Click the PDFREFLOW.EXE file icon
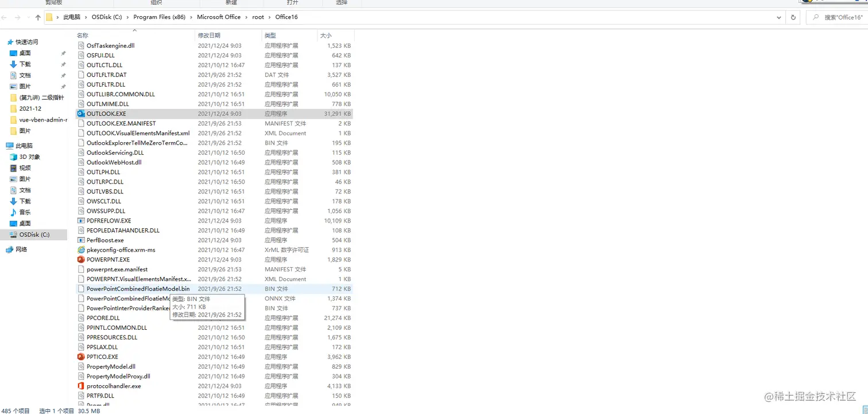This screenshot has width=868, height=414. pyautogui.click(x=81, y=221)
